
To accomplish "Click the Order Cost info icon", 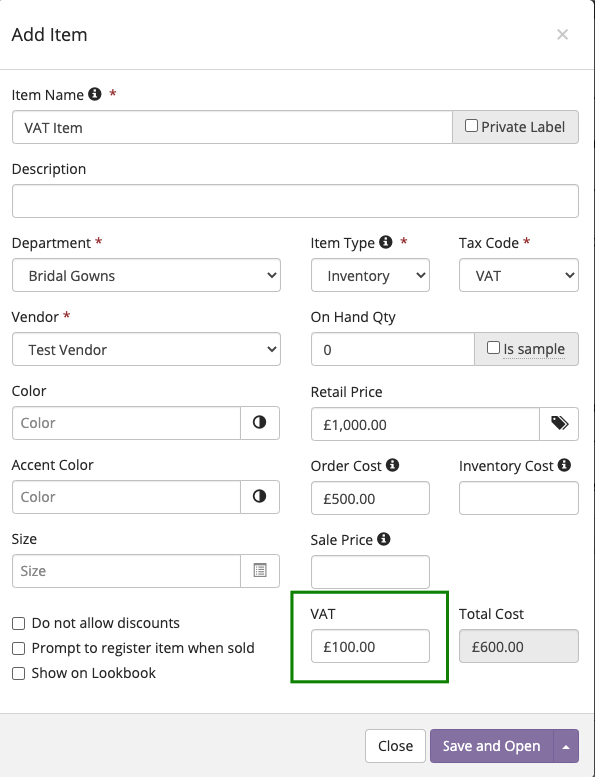I will 392,465.
